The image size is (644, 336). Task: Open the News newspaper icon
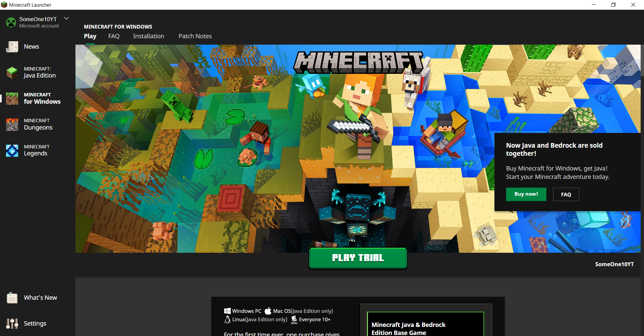[x=12, y=47]
